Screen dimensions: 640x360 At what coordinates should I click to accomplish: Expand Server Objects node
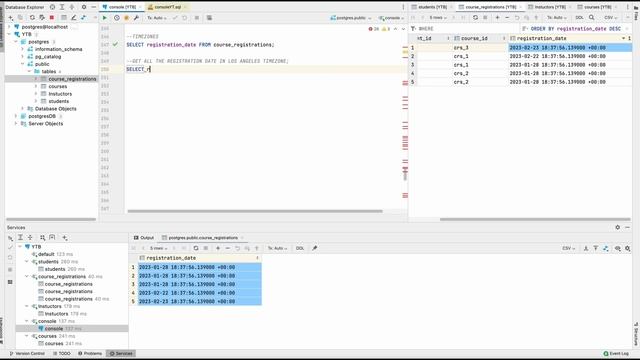pos(16,124)
